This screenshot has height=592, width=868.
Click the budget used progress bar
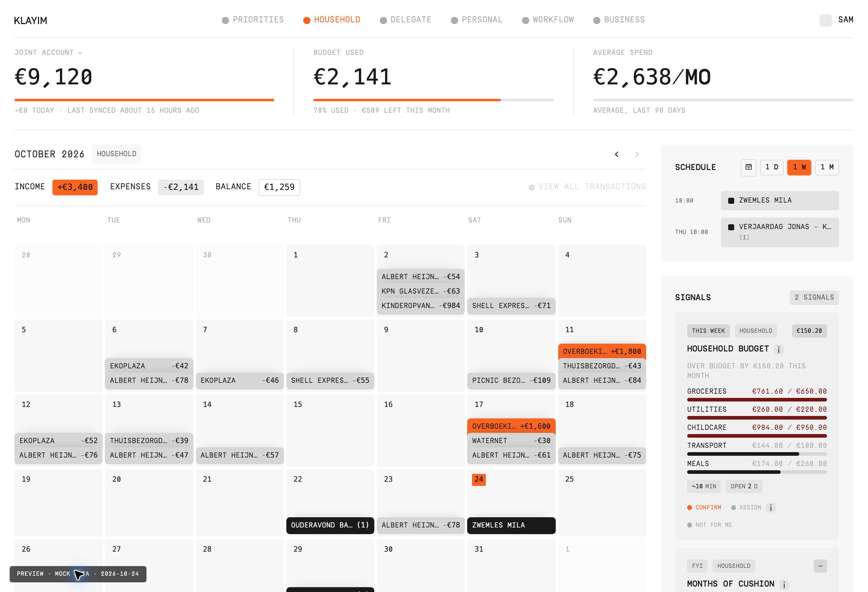tap(434, 100)
